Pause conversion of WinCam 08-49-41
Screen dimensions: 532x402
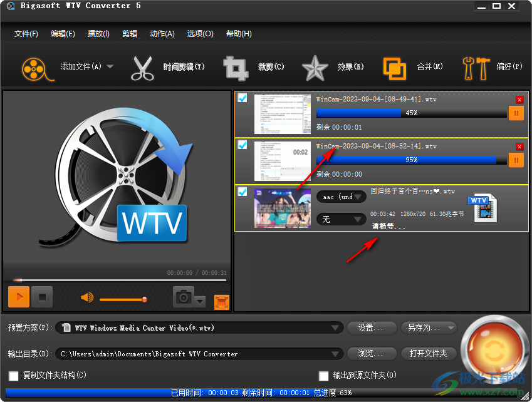click(x=516, y=113)
